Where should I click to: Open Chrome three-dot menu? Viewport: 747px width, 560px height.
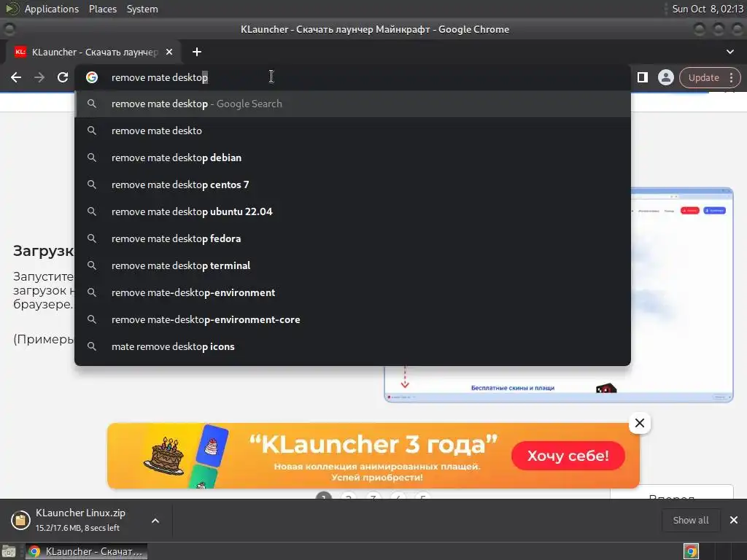731,77
